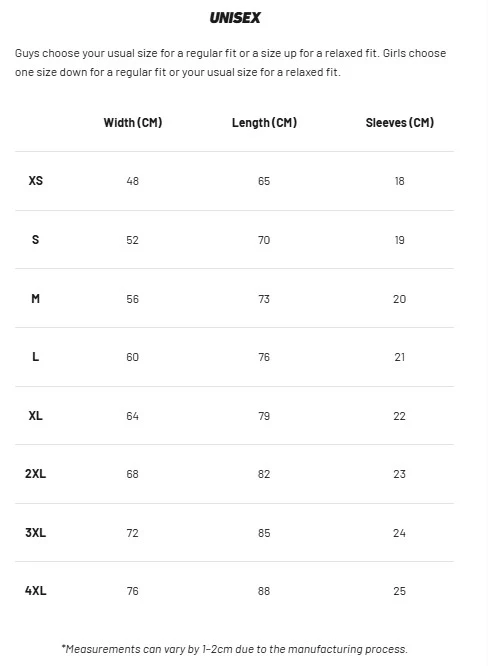
Task: Click the XS size row label
Action: click(x=36, y=181)
